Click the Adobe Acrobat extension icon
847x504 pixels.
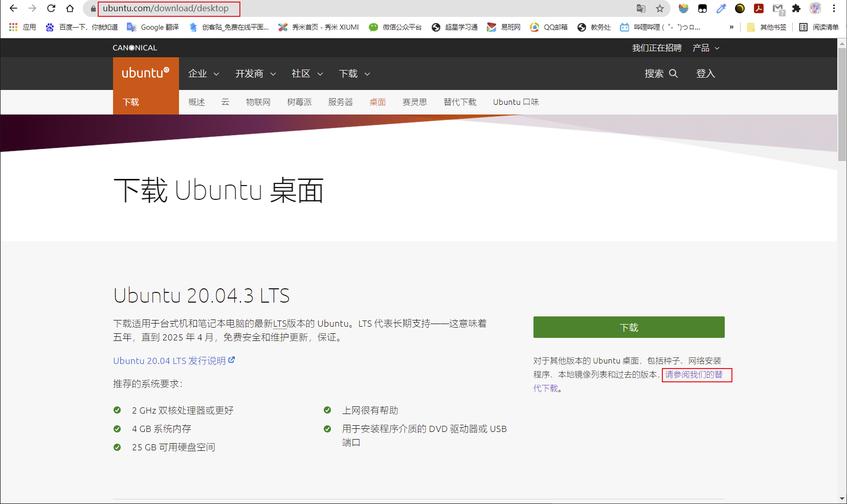click(x=758, y=9)
